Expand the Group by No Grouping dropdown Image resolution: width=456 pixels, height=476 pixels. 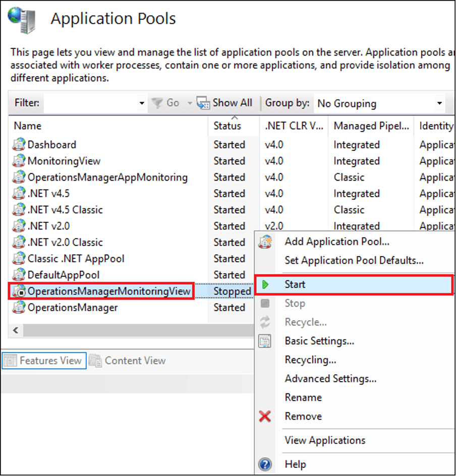(x=440, y=103)
